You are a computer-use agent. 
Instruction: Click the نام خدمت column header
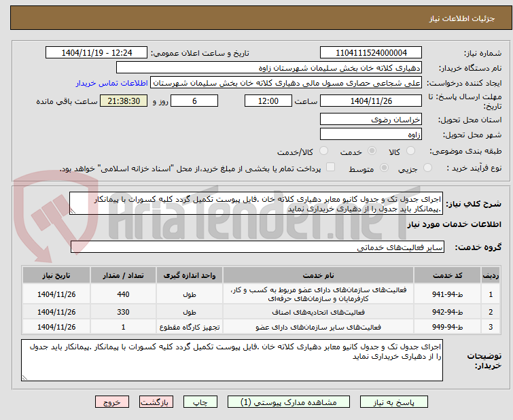pyautogui.click(x=319, y=275)
